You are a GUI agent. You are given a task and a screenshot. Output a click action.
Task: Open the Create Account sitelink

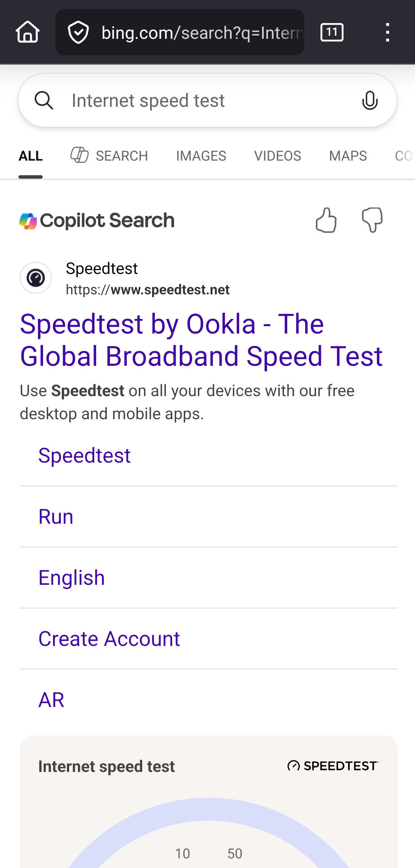109,639
